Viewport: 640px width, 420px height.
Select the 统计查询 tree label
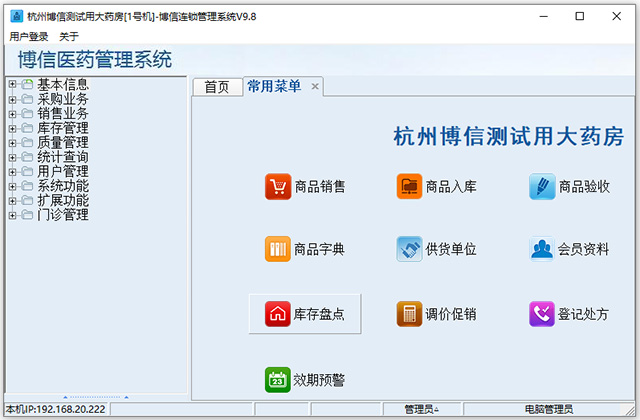tap(63, 157)
